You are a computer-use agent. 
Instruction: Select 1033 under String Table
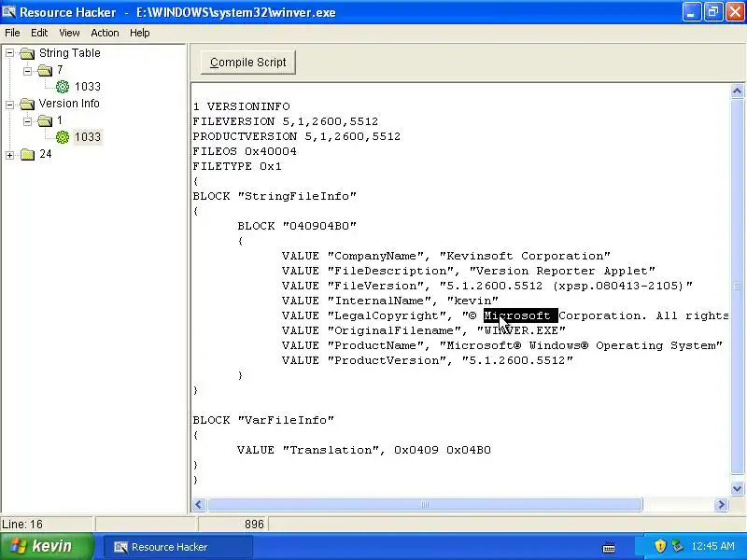point(88,87)
